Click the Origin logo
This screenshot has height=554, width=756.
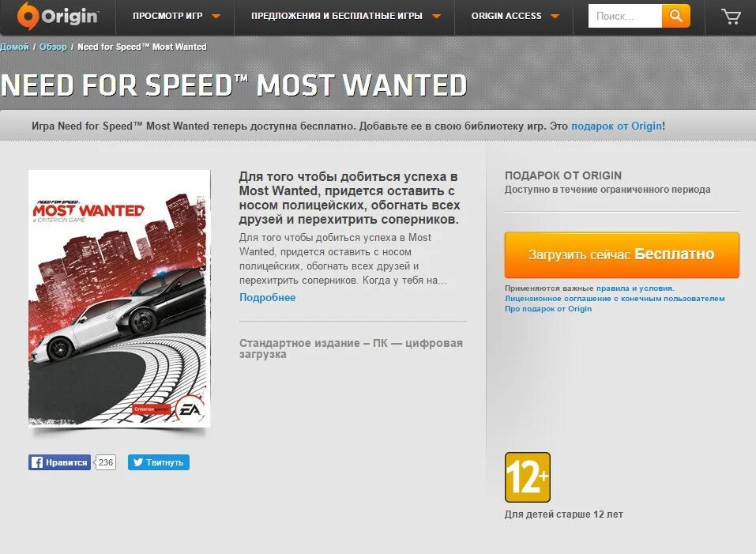(x=58, y=16)
